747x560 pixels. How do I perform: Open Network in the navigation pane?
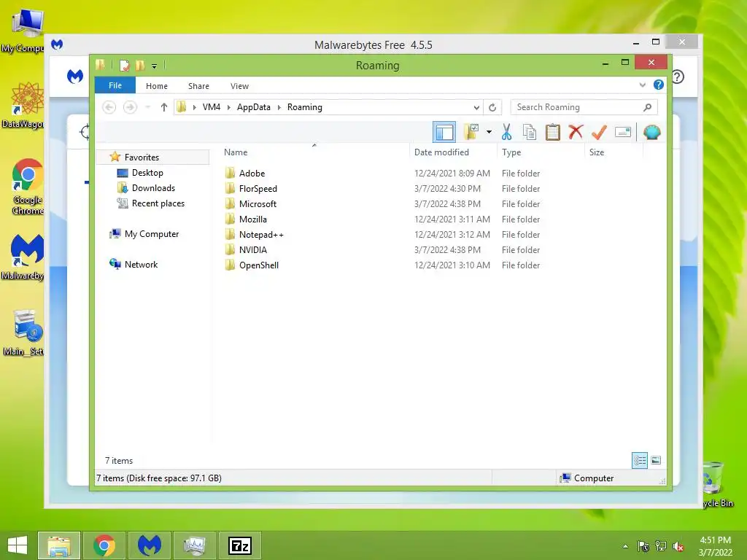(x=141, y=264)
